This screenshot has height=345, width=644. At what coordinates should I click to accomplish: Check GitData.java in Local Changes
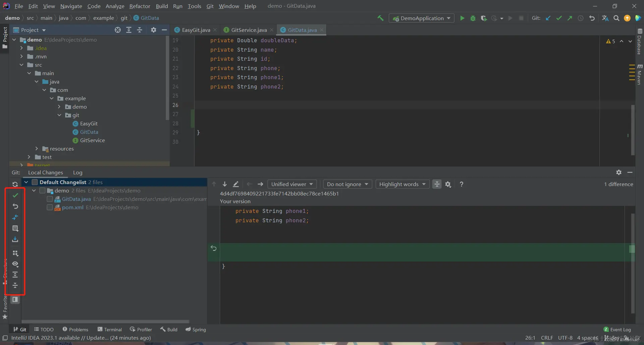[x=50, y=199]
